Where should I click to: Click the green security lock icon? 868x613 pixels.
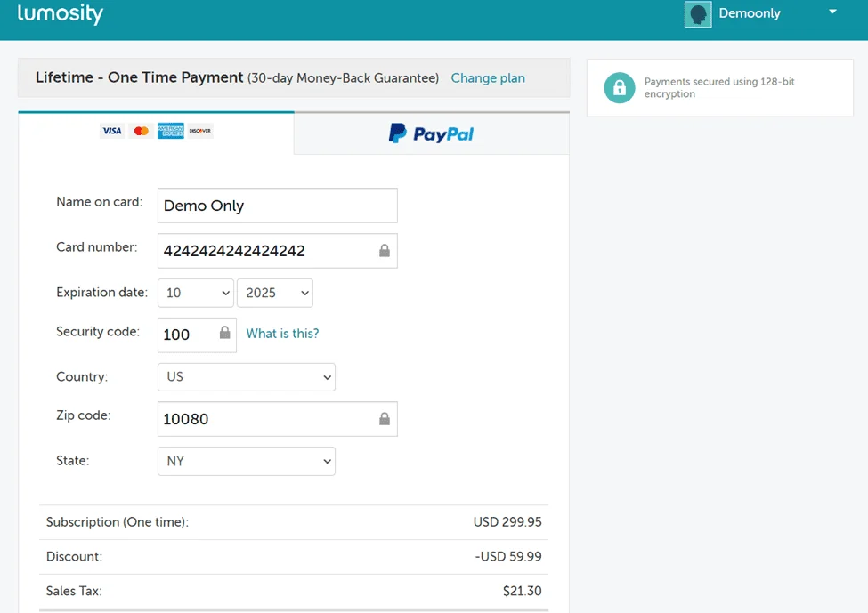pos(620,87)
